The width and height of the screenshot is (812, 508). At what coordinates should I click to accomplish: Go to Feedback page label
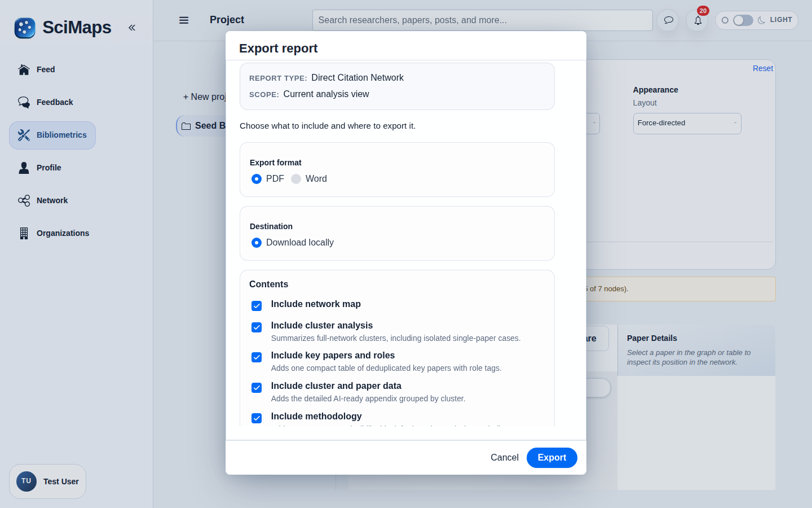pos(55,102)
